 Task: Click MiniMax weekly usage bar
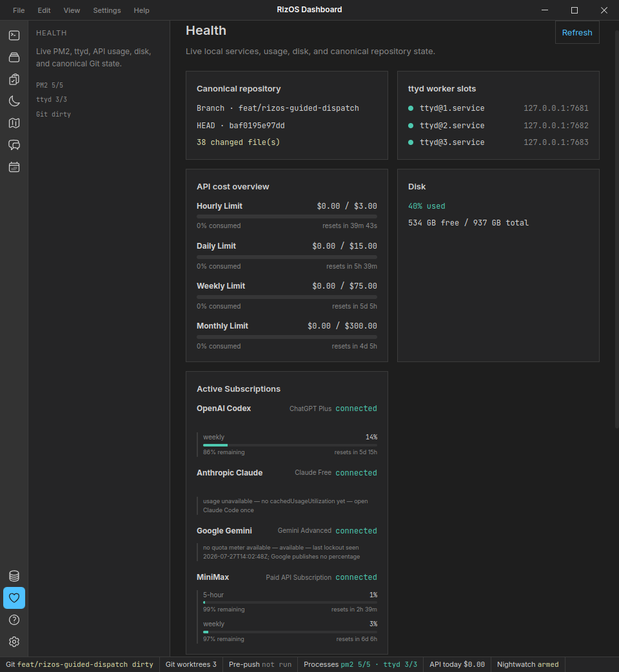click(x=290, y=631)
